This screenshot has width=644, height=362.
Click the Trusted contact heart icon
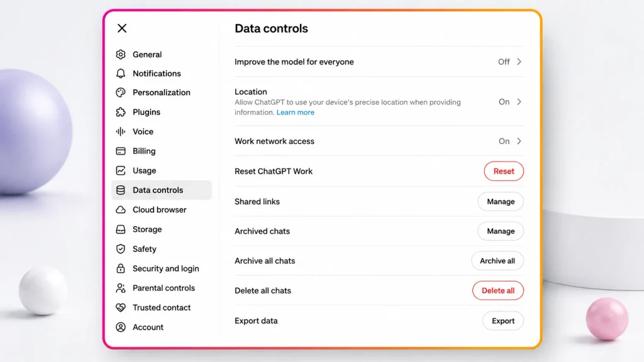pyautogui.click(x=121, y=307)
